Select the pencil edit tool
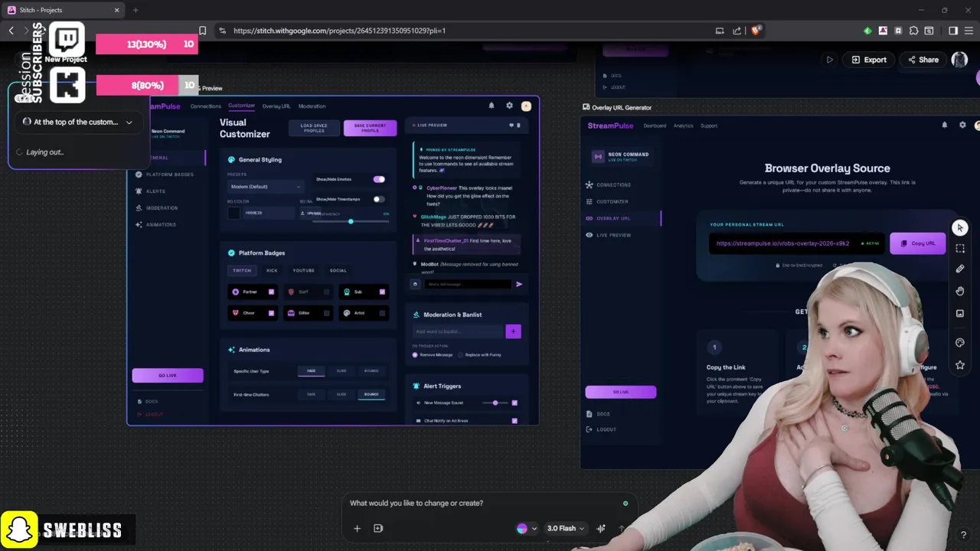The image size is (980, 551). point(960,269)
